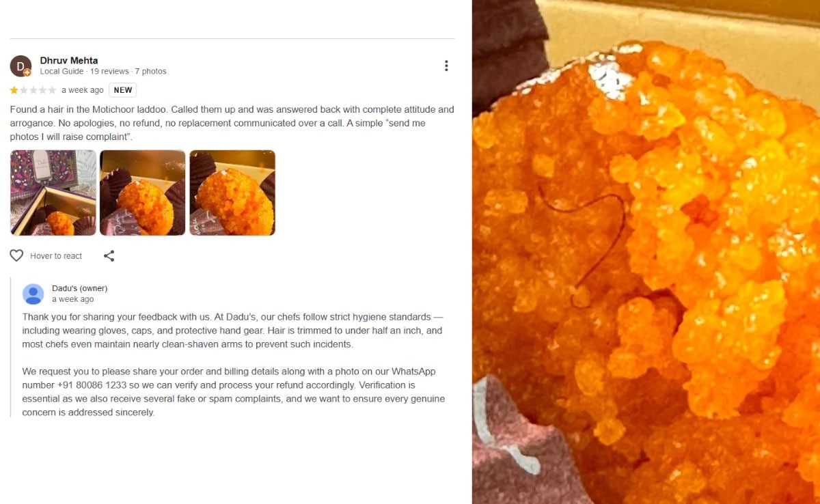
Task: Click the Local Guide badge on avatar
Action: click(x=27, y=72)
